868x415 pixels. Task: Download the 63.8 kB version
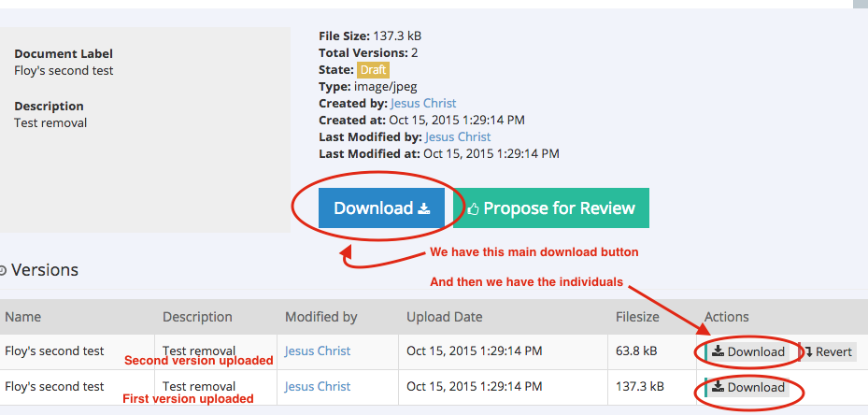click(x=747, y=351)
